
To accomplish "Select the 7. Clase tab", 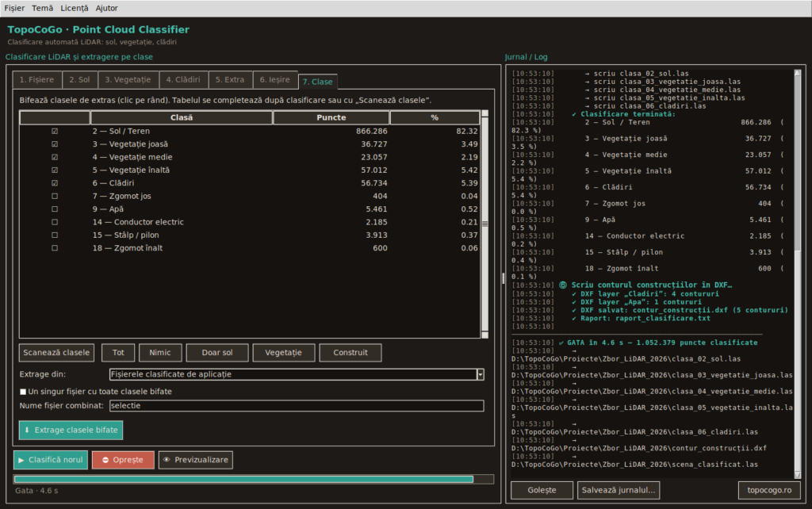I will [317, 82].
